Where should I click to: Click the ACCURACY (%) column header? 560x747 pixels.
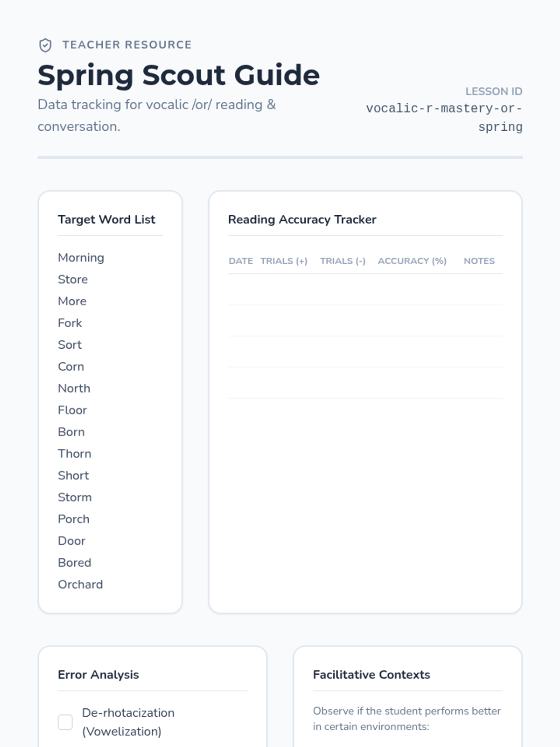click(x=412, y=261)
